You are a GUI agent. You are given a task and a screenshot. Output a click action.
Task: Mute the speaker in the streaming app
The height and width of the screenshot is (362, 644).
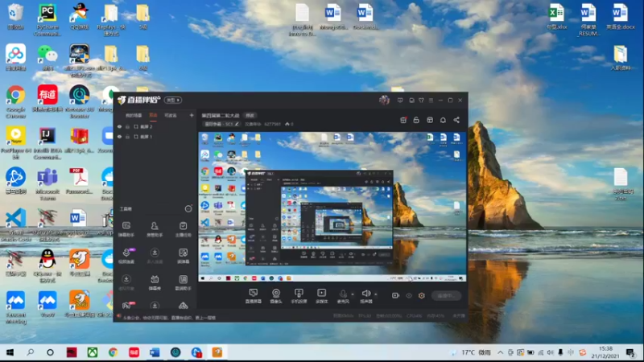pyautogui.click(x=366, y=295)
